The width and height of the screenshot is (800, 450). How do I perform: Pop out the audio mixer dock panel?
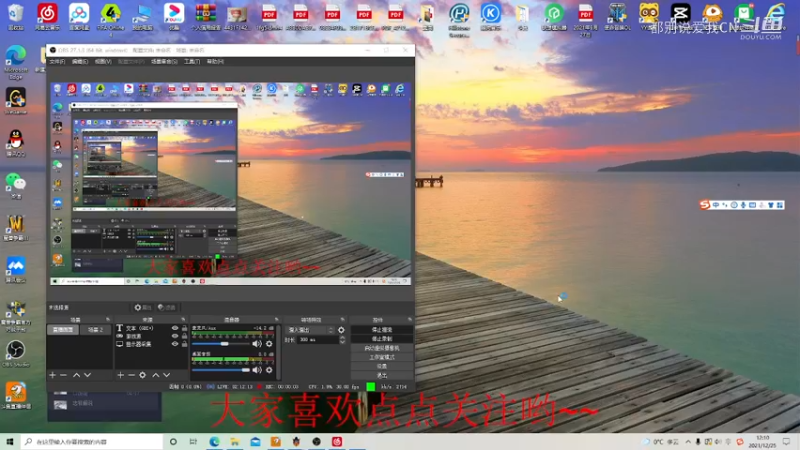click(277, 319)
